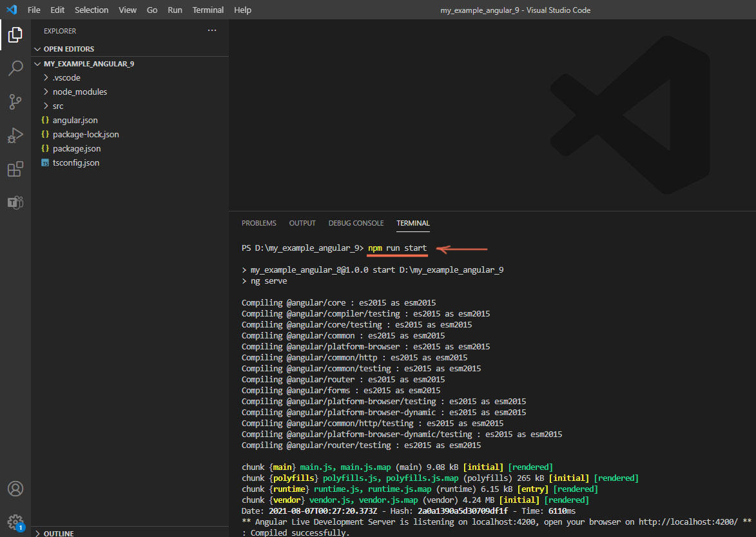Open the Explorer view in activity bar
This screenshot has height=537, width=756.
coord(15,35)
